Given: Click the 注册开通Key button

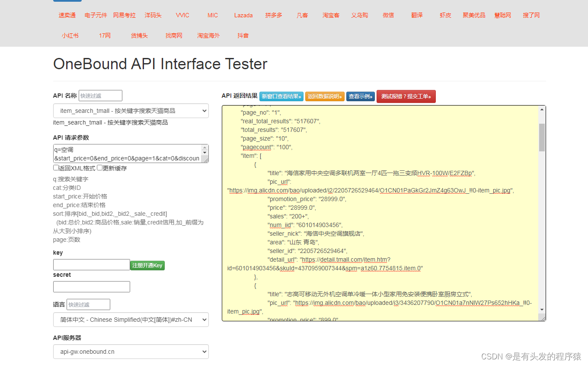Looking at the screenshot, I should [x=147, y=266].
